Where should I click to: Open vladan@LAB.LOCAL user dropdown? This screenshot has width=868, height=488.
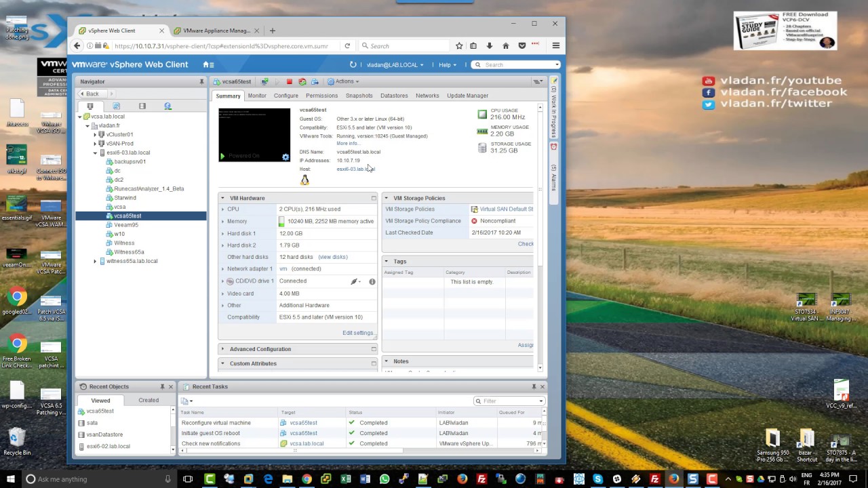click(x=395, y=64)
